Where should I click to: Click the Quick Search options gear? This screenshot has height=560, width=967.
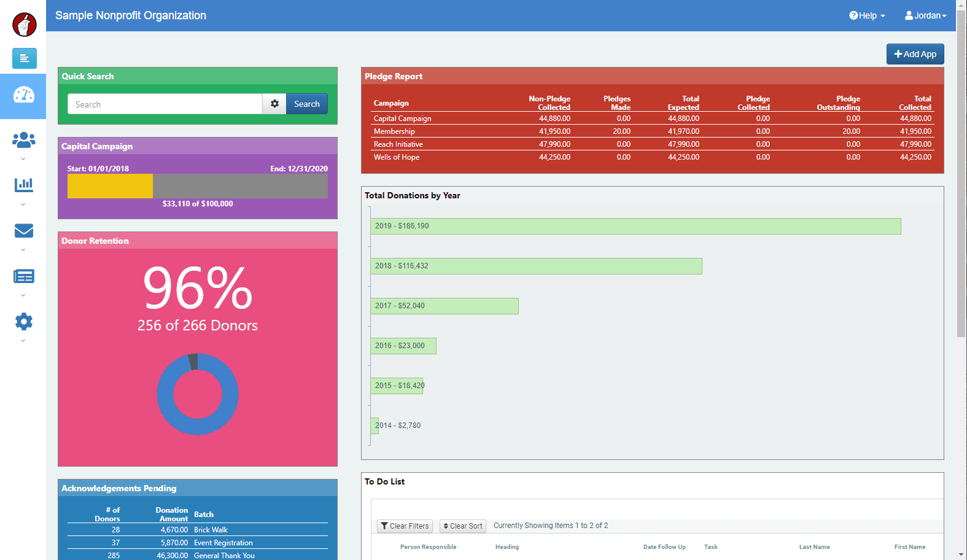pos(274,104)
